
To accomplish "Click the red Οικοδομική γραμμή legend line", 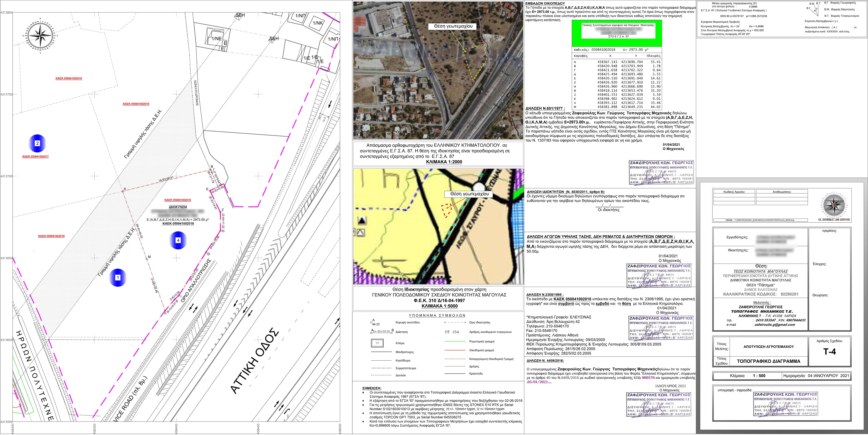I will point(455,350).
